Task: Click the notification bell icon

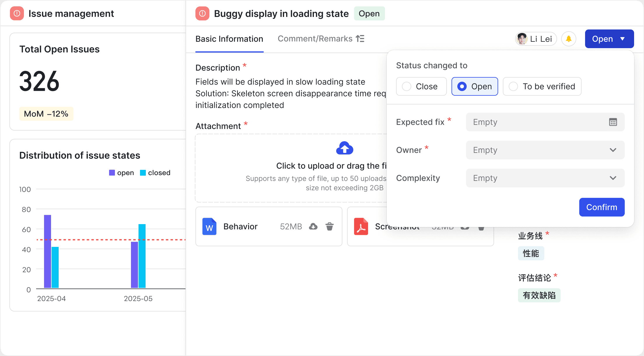Action: tap(568, 39)
